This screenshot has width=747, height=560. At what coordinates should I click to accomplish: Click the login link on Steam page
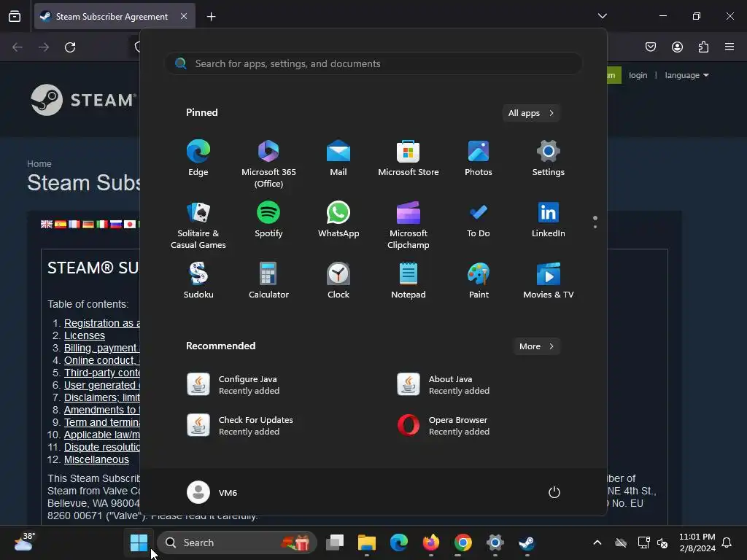(638, 75)
